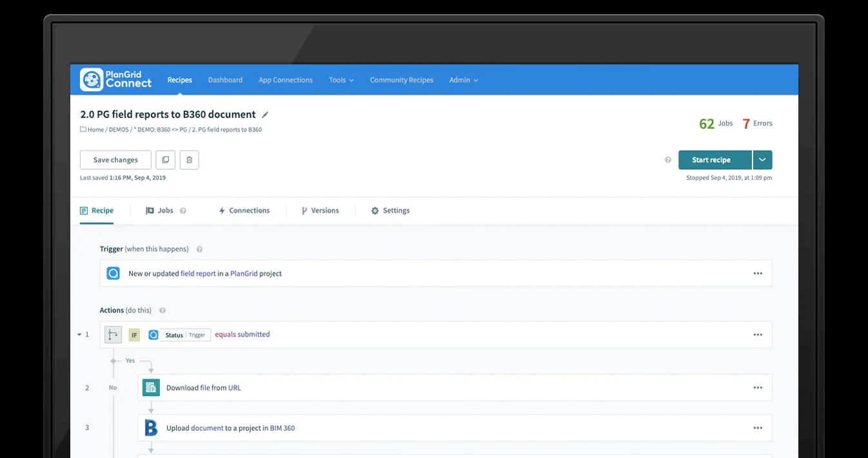Click help icon next to Jobs tab
This screenshot has height=458, width=868.
[183, 211]
